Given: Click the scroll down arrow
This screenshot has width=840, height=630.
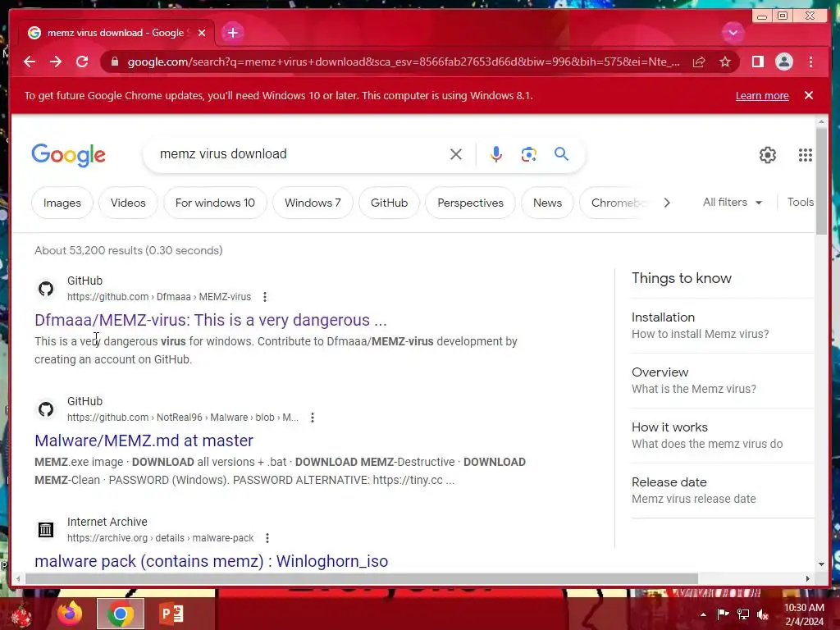Looking at the screenshot, I should point(821,564).
